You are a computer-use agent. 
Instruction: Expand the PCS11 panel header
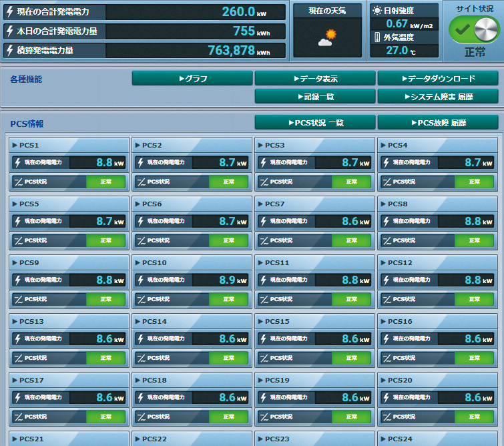pos(314,262)
